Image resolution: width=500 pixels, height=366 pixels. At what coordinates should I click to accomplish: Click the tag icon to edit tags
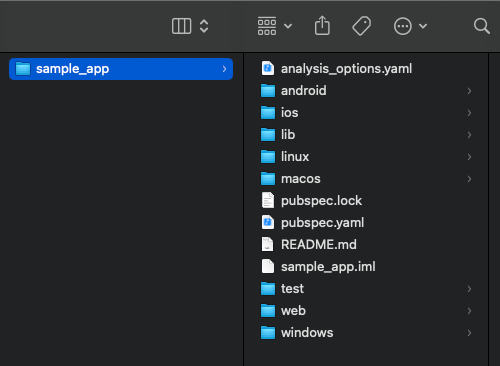tap(362, 26)
